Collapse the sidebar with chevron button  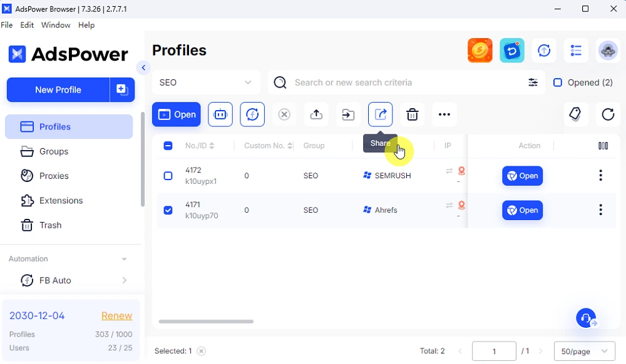(143, 68)
